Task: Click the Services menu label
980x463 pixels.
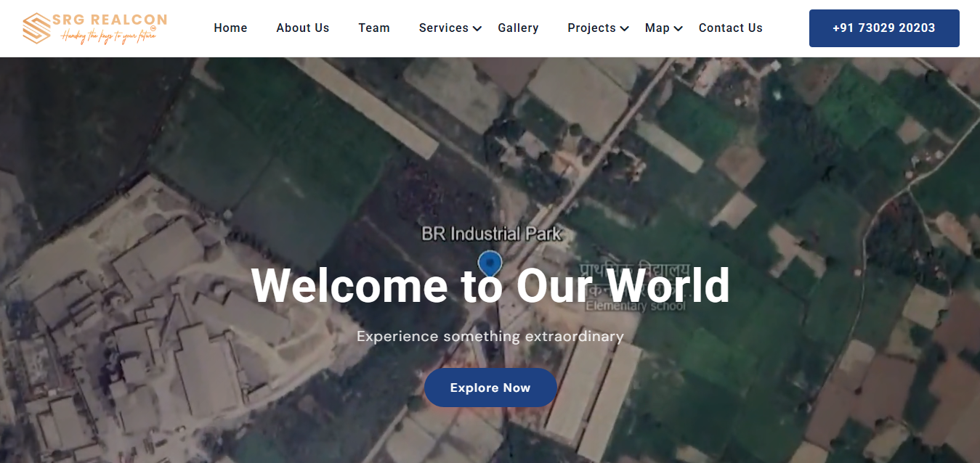Action: point(443,28)
